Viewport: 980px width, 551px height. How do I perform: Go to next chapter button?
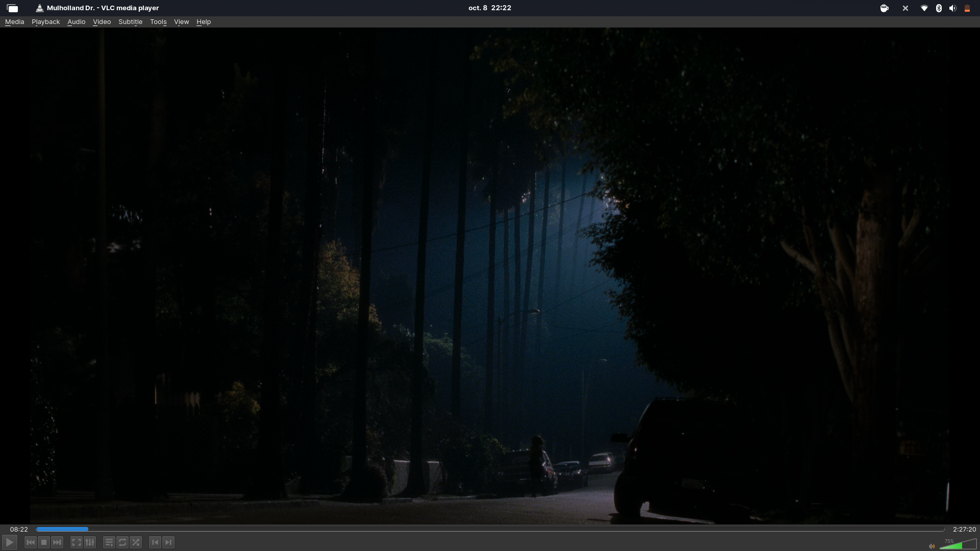(x=168, y=542)
